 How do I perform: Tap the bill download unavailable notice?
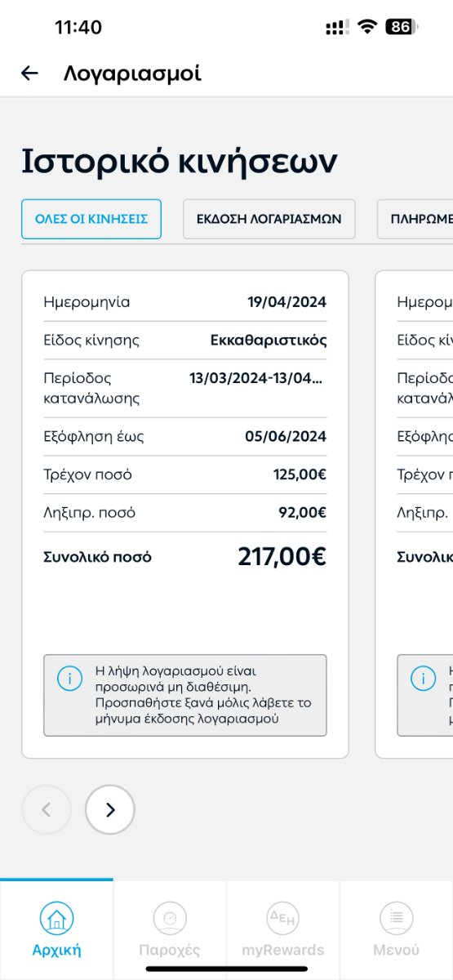(185, 695)
